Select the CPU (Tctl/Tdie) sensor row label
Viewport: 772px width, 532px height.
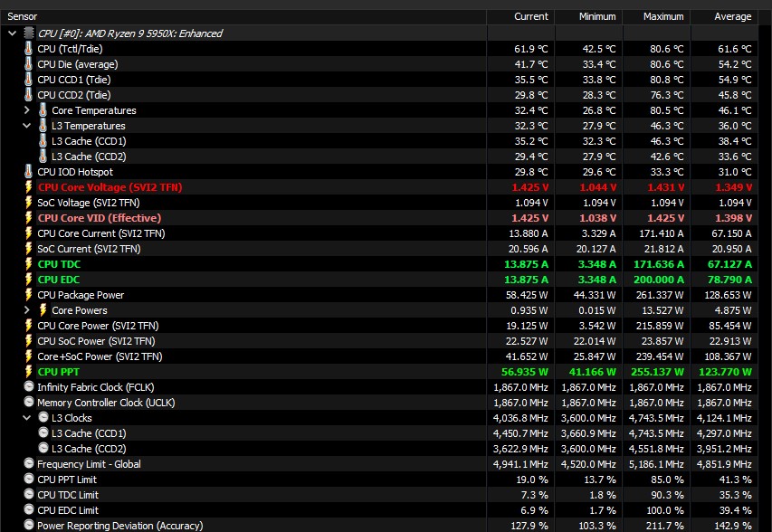point(70,49)
